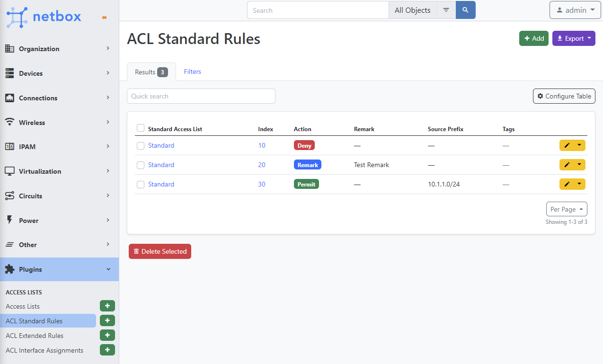
Task: Edit the index 30 Permit rule with pencil icon
Action: click(567, 184)
